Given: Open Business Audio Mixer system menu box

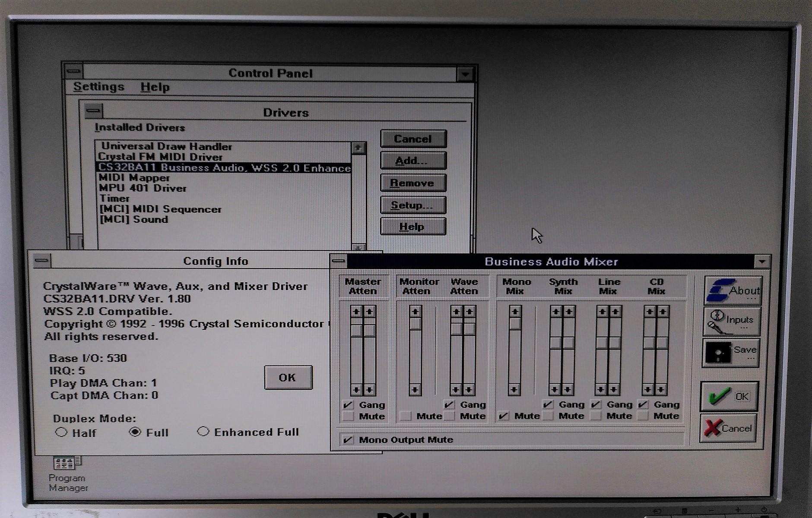Looking at the screenshot, I should tap(339, 261).
